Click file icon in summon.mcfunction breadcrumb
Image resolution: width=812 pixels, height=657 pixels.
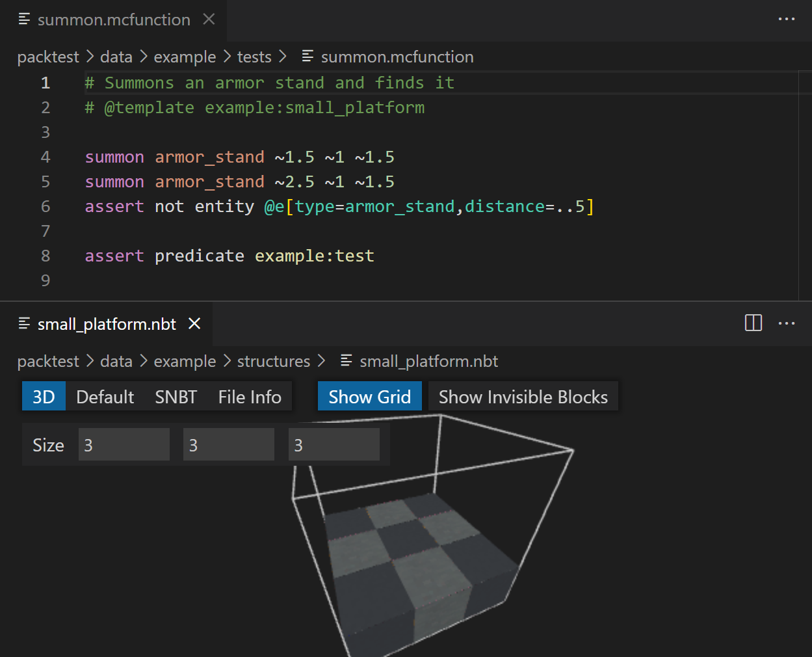(308, 57)
